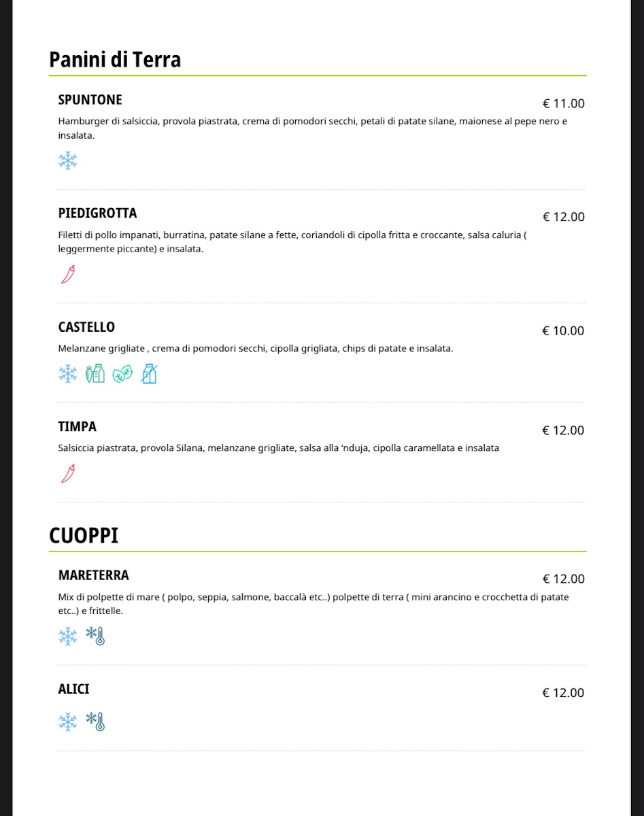Click the frozen snowflake icon under SPUNTONE

68,161
